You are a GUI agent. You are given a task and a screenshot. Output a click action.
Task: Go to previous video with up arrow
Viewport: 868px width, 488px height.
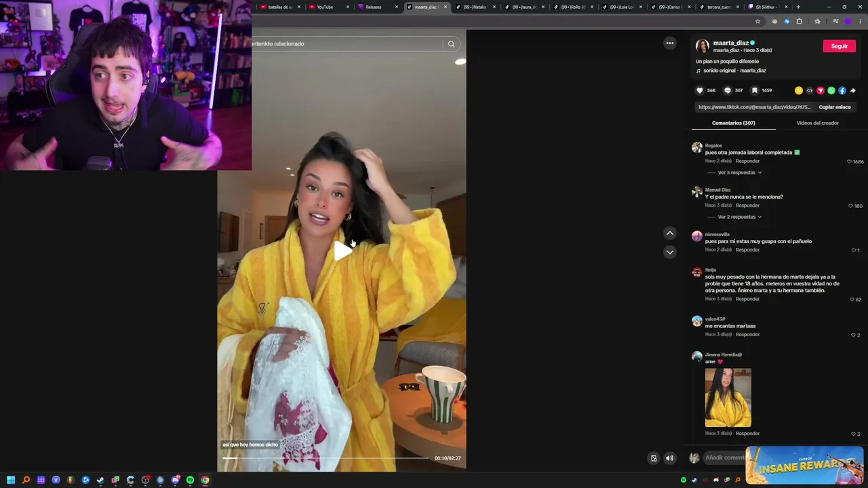(670, 233)
